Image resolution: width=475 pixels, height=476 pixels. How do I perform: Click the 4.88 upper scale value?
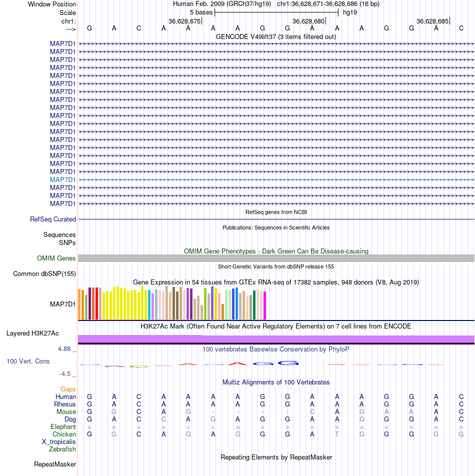64,349
